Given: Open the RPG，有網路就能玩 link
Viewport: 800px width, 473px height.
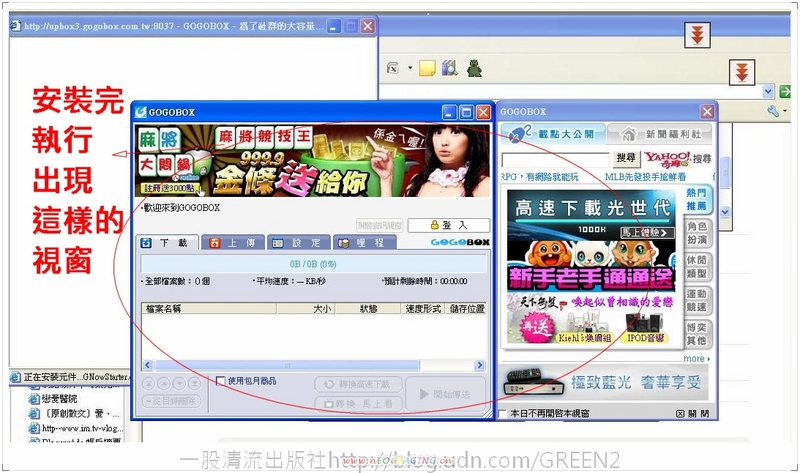Looking at the screenshot, I should [x=539, y=177].
